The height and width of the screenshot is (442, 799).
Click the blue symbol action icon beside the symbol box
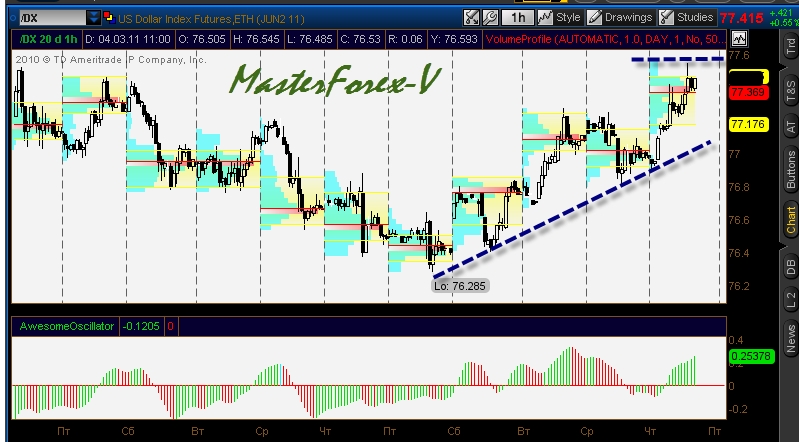tap(109, 18)
